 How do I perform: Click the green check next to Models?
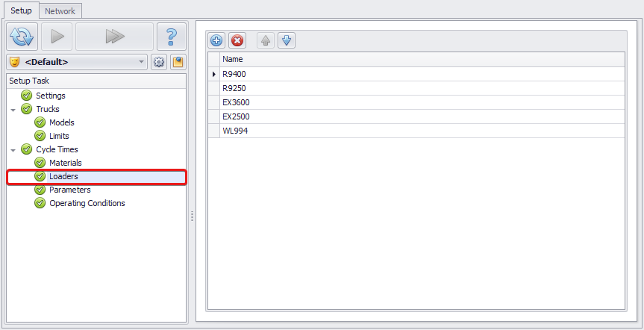coord(40,122)
